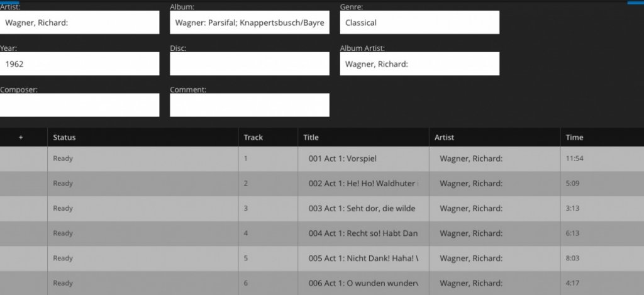The image size is (644, 295).
Task: Focus the empty Comment field
Action: click(250, 105)
